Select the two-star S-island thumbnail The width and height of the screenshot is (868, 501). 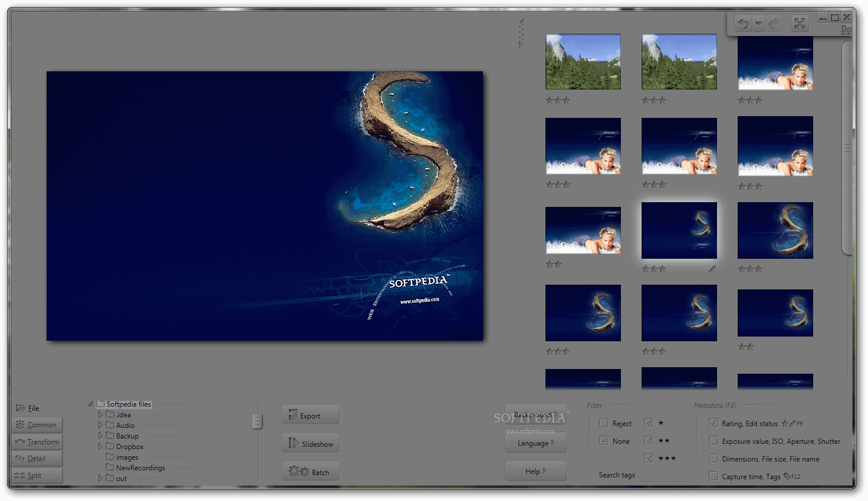[775, 313]
